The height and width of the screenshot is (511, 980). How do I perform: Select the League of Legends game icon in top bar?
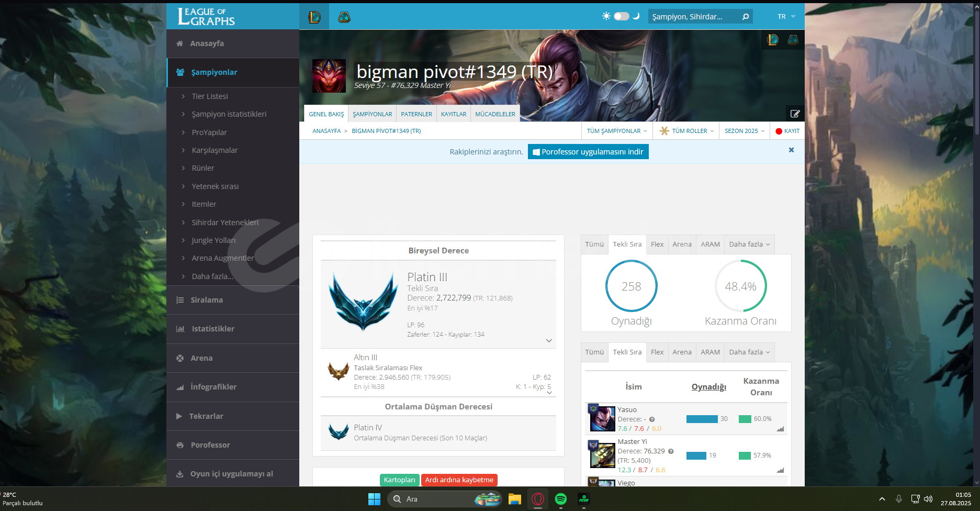(314, 17)
